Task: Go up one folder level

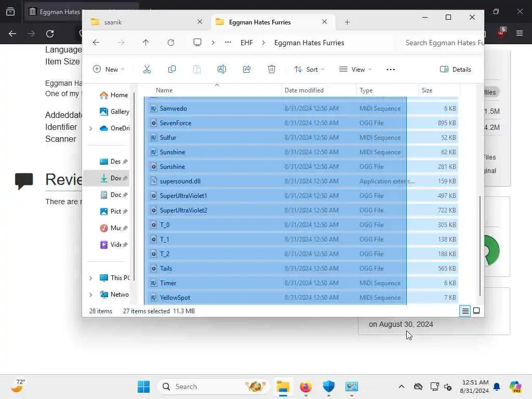Action: tap(145, 43)
